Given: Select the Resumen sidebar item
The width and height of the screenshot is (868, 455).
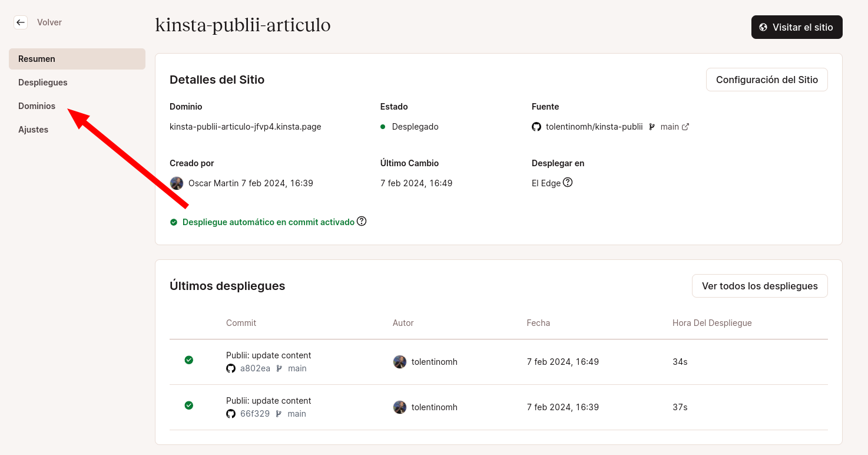Looking at the screenshot, I should [37, 58].
